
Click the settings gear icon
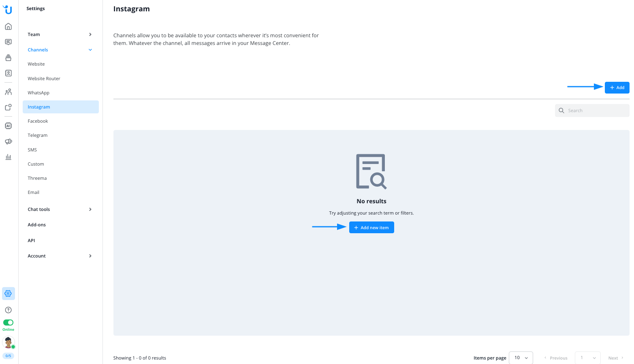(x=8, y=294)
